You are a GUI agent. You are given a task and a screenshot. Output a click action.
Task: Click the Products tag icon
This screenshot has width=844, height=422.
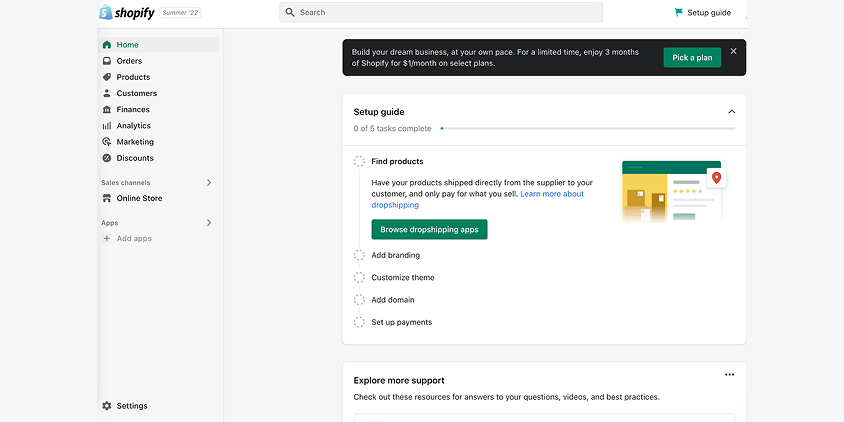(107, 77)
